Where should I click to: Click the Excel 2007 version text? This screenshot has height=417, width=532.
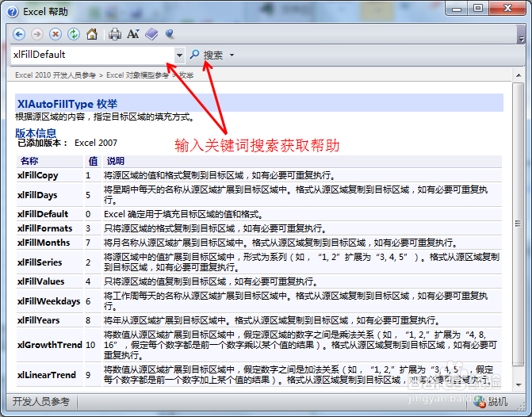click(96, 143)
